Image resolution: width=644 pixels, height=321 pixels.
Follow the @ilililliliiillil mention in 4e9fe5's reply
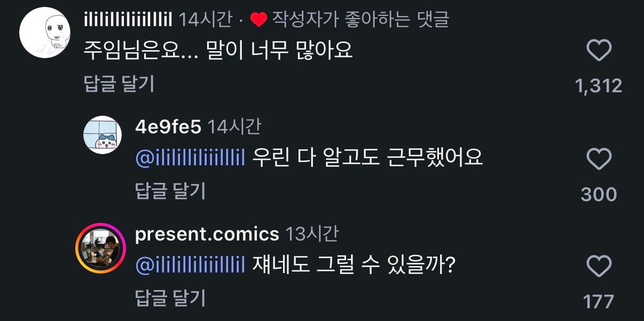click(x=190, y=157)
